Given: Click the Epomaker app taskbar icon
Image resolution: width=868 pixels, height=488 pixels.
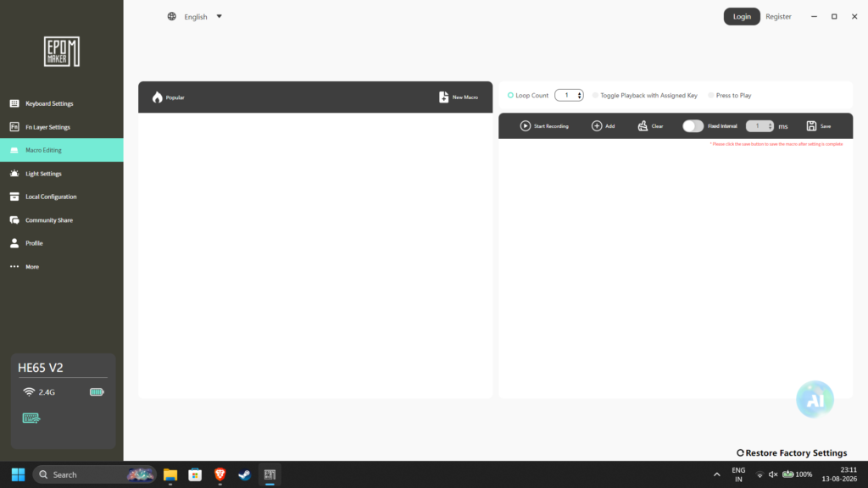Looking at the screenshot, I should (x=270, y=474).
